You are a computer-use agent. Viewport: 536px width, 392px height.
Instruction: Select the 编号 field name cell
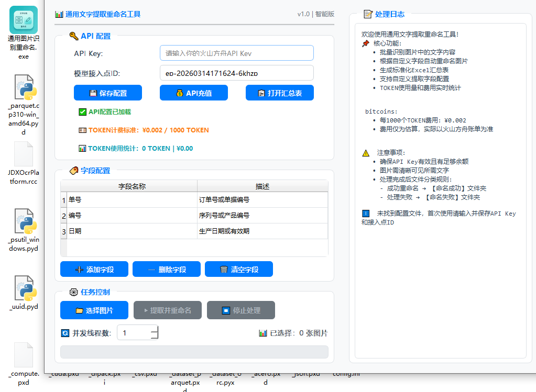click(x=132, y=216)
